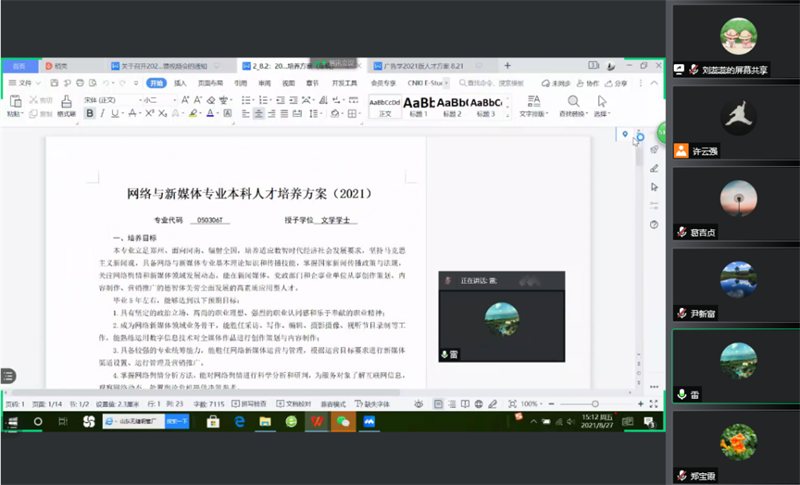800x485 pixels.
Task: Open the Text Layout (文字排版) tool
Action: [536, 104]
